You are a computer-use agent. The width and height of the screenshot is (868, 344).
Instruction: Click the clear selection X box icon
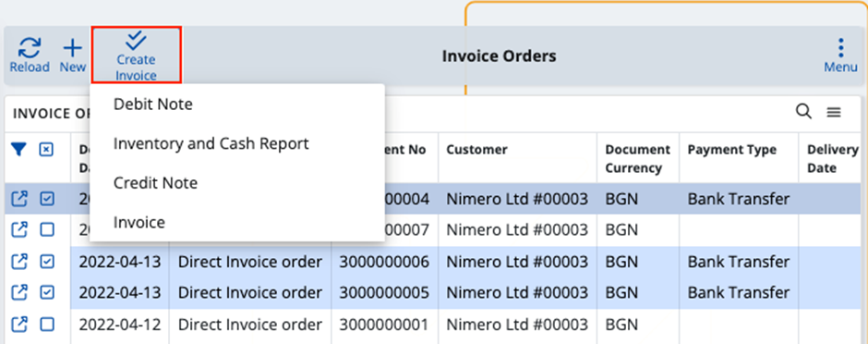click(46, 150)
